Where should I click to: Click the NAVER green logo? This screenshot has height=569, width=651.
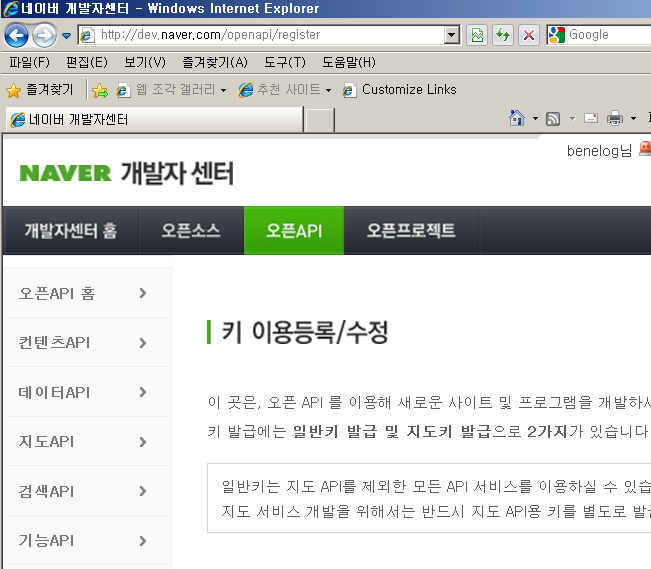click(x=65, y=173)
